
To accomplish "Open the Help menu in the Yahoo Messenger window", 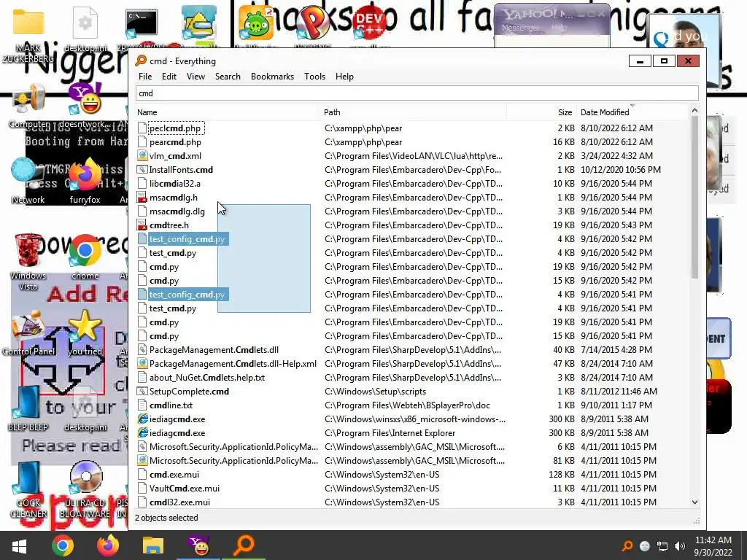I will [559, 28].
